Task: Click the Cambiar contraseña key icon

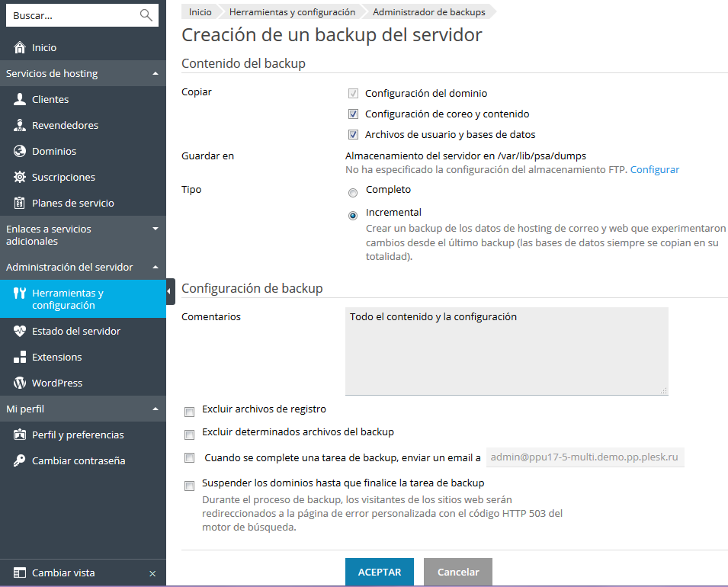Action: point(20,461)
